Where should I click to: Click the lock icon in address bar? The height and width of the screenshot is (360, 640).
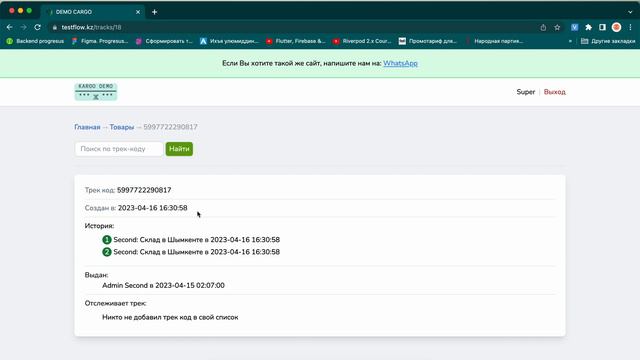pos(55,27)
